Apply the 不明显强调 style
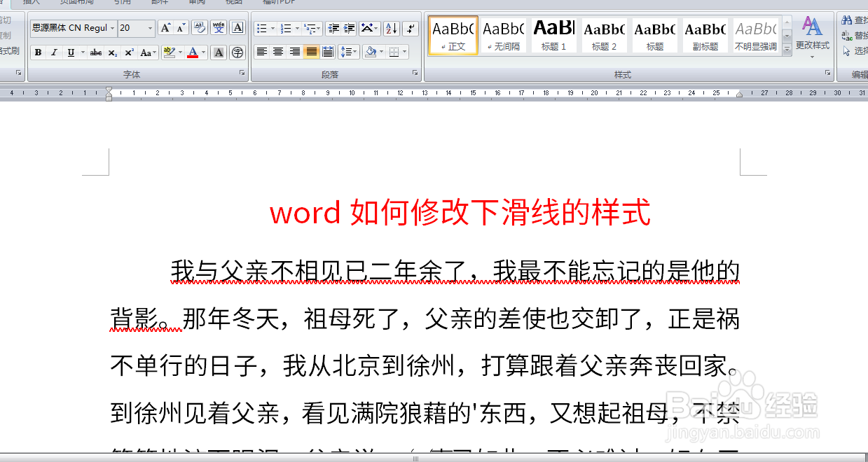868x462 pixels. pos(756,36)
